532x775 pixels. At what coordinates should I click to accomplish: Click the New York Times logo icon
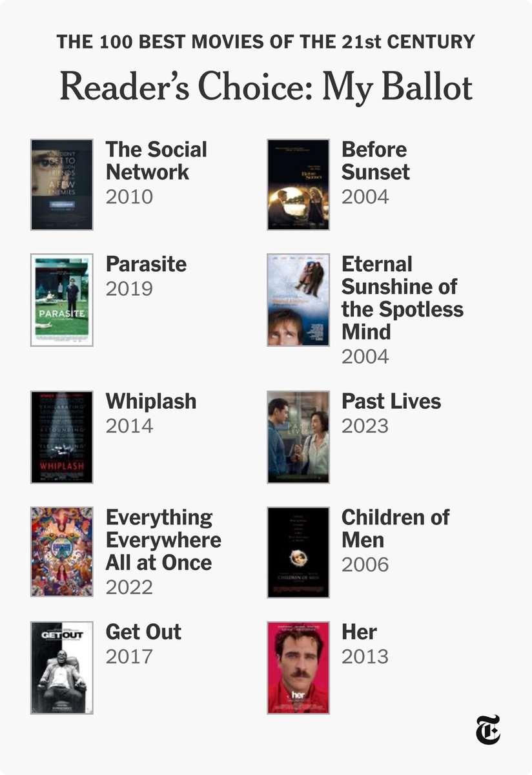click(488, 731)
